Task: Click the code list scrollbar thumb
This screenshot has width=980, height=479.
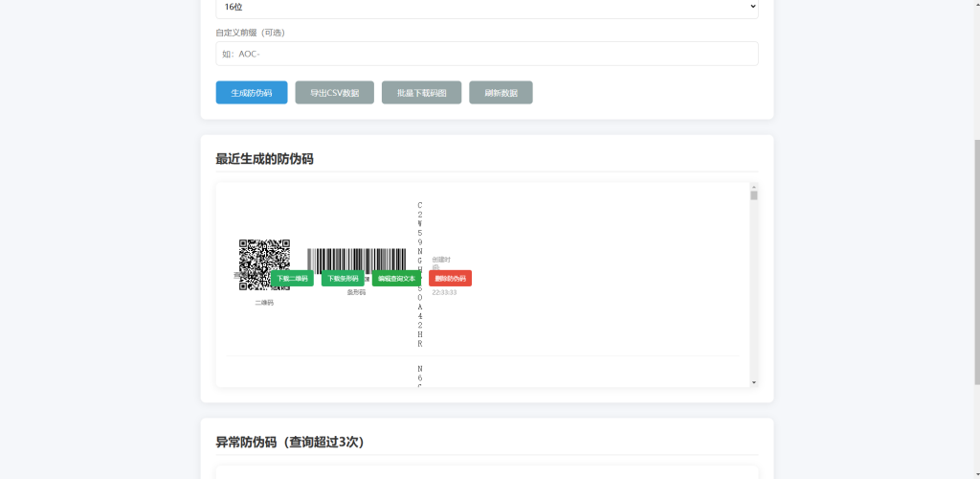Action: click(x=753, y=195)
